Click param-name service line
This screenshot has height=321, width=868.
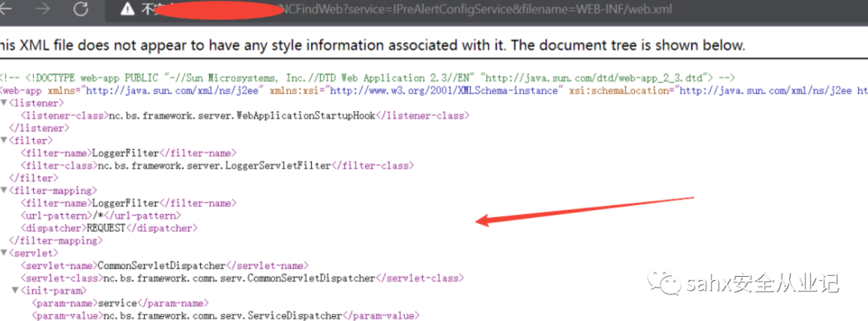pyautogui.click(x=120, y=303)
